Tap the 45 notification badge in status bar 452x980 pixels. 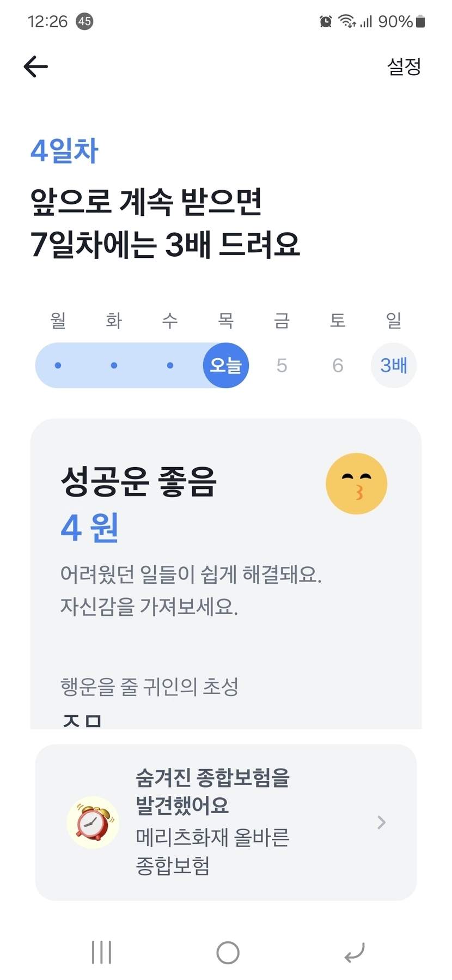pyautogui.click(x=84, y=21)
